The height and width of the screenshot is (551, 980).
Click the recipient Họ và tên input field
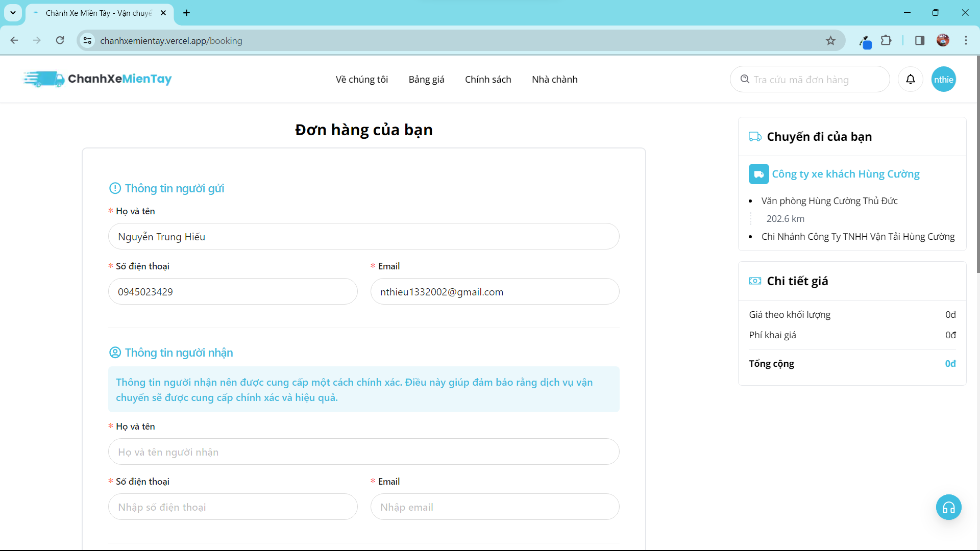pyautogui.click(x=363, y=452)
